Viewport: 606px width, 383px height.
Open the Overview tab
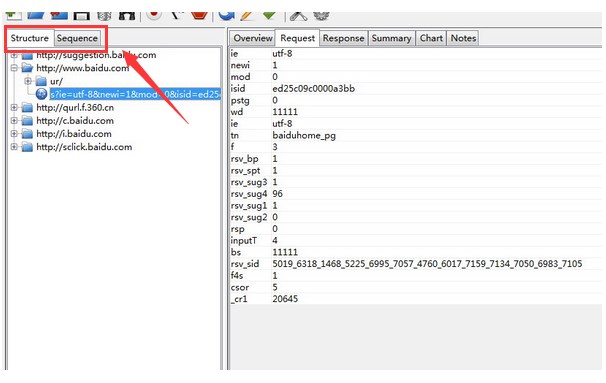pos(253,38)
